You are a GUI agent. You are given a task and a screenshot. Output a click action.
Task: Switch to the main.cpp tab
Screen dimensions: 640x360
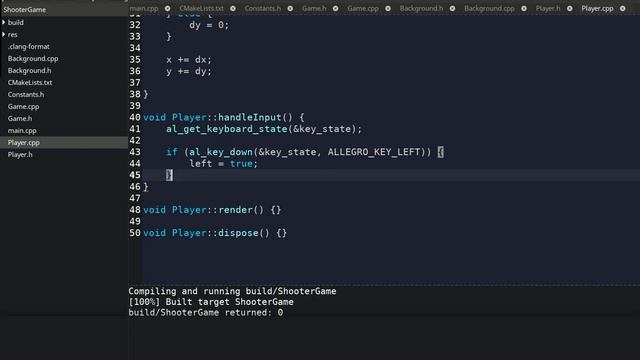click(x=144, y=9)
